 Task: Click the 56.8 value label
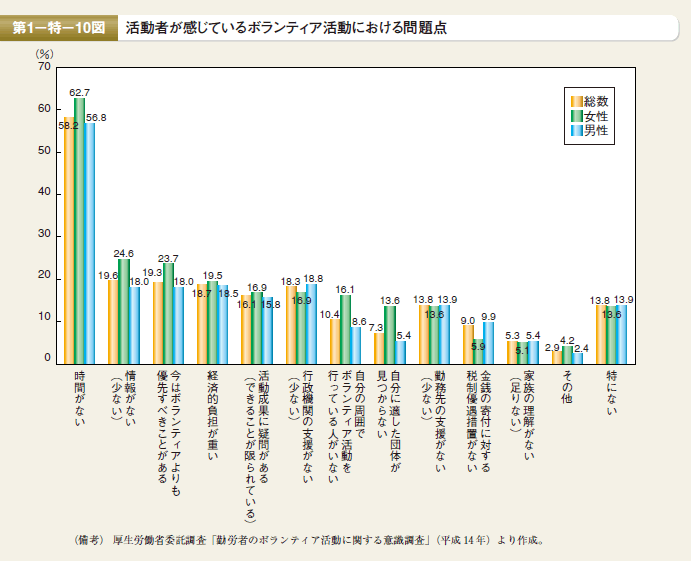(x=96, y=118)
